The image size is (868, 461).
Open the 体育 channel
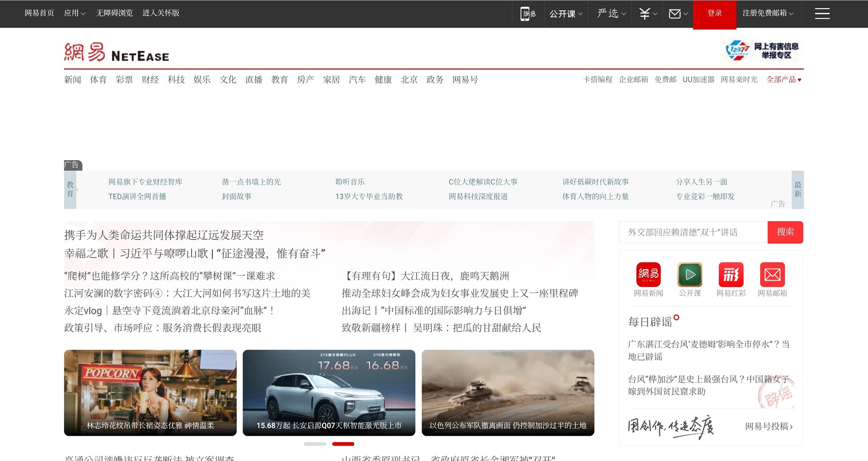(99, 80)
